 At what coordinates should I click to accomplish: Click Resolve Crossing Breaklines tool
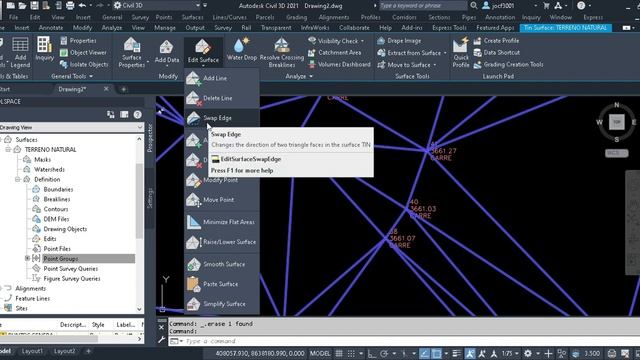coord(282,53)
